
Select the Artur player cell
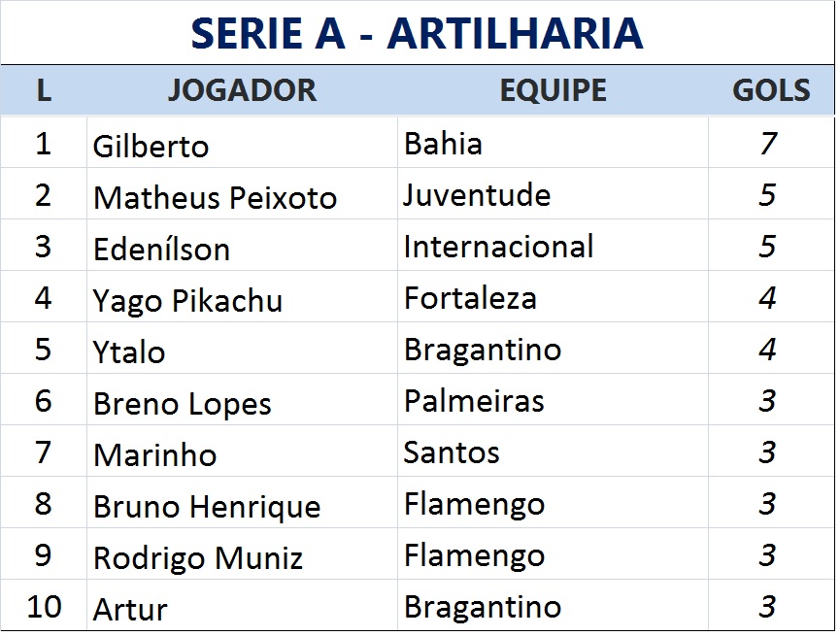coord(242,605)
